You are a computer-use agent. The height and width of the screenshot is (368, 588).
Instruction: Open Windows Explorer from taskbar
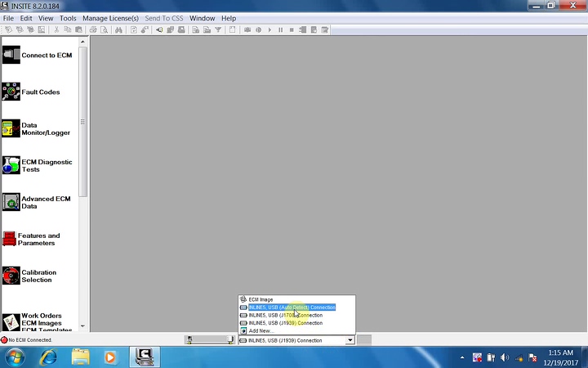[80, 357]
